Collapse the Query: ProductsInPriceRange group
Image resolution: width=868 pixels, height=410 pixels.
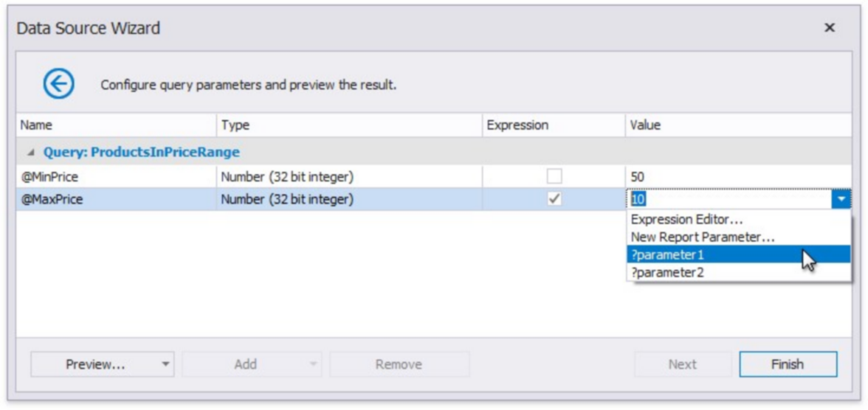tap(31, 153)
